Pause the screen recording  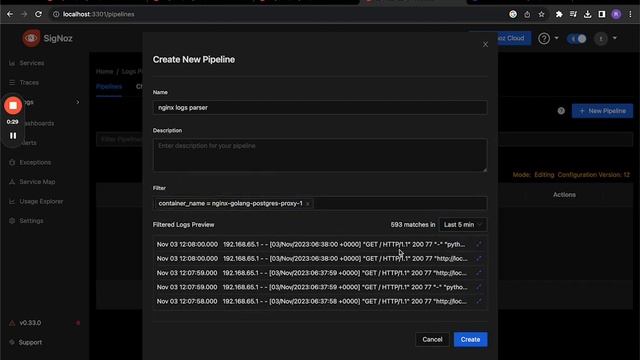coord(13,136)
